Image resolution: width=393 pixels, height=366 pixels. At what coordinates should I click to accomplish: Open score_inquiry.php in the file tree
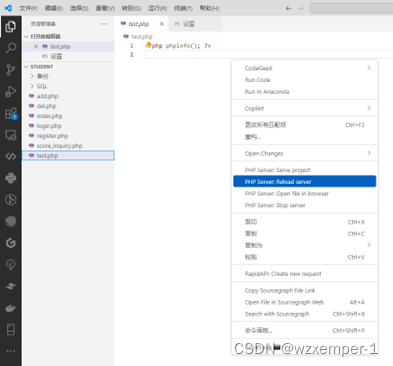(x=68, y=146)
